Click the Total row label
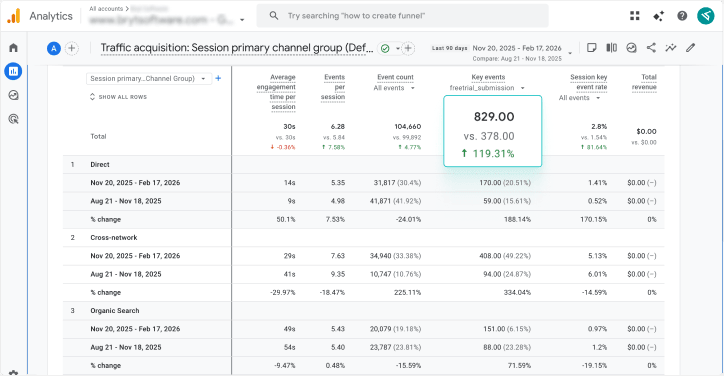 tap(98, 136)
